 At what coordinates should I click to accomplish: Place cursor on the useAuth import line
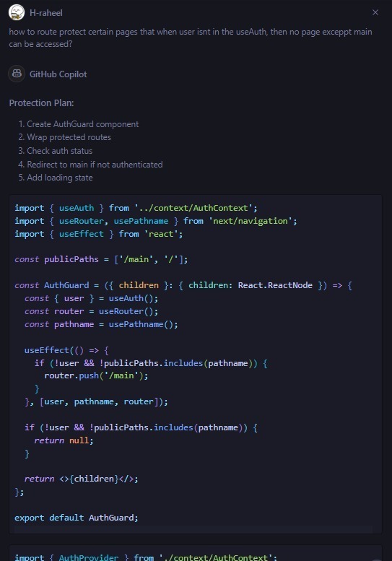click(x=136, y=208)
